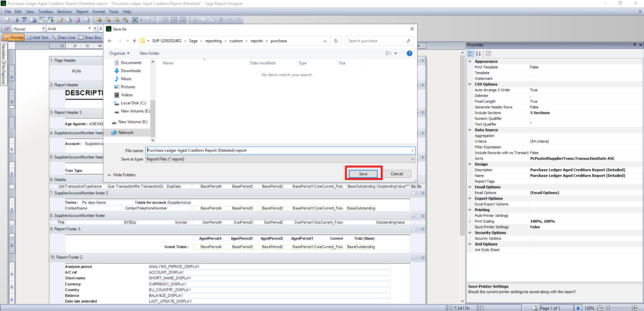This screenshot has height=311, width=644.
Task: Remove the Report Footer 2 section with X
Action: click(x=423, y=258)
